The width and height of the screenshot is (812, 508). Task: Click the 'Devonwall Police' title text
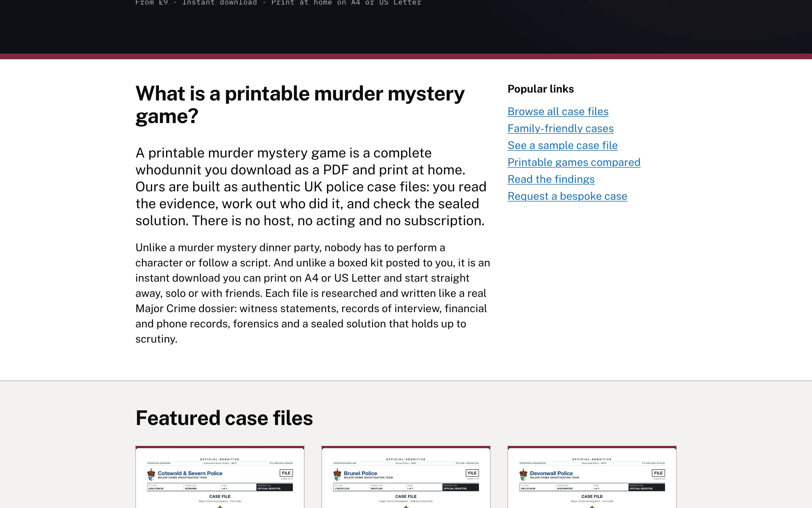pyautogui.click(x=551, y=473)
